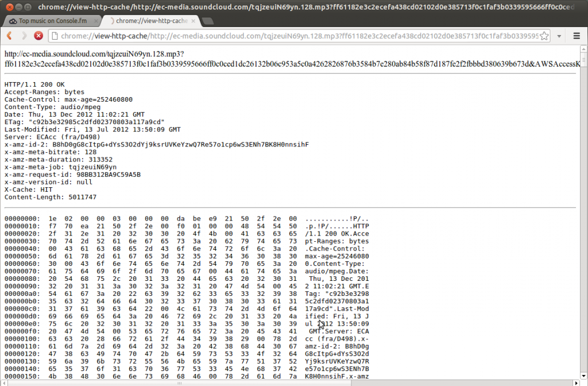Screen dimensions: 588x386
Task: Select the chrome://view-http-cache tab
Action: pos(152,21)
